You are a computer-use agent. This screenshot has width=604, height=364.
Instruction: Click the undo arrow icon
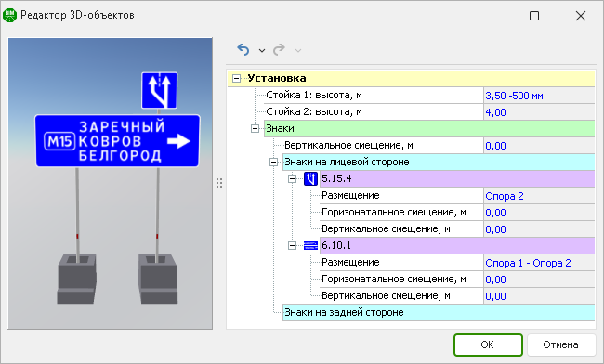tap(243, 49)
